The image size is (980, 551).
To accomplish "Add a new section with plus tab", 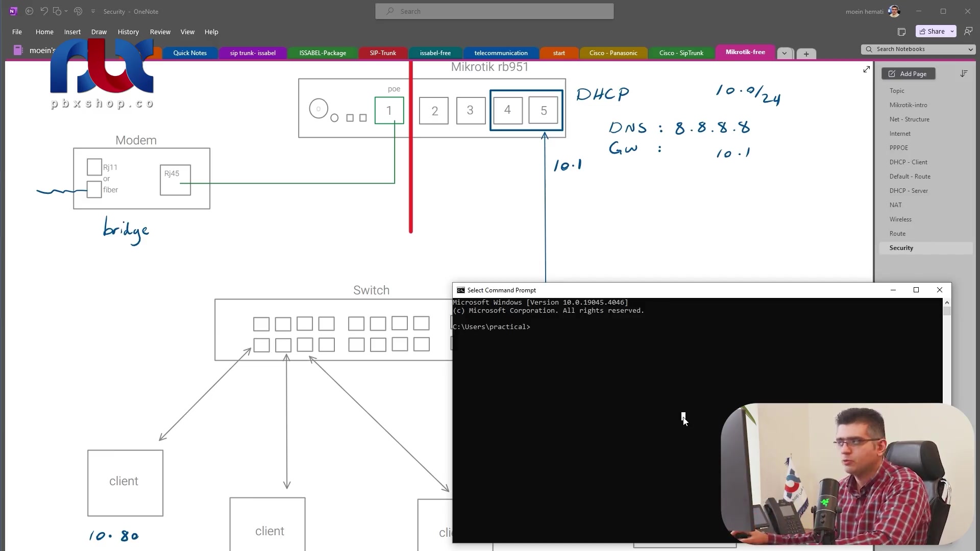I will point(806,54).
